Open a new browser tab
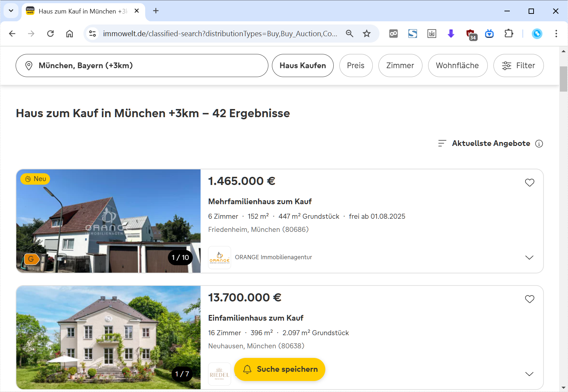Viewport: 568px width, 392px height. click(156, 11)
